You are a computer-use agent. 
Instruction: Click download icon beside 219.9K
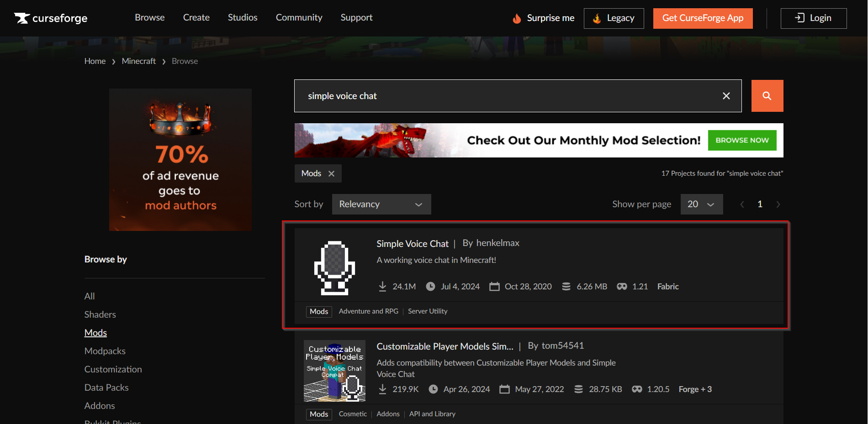[x=382, y=389]
